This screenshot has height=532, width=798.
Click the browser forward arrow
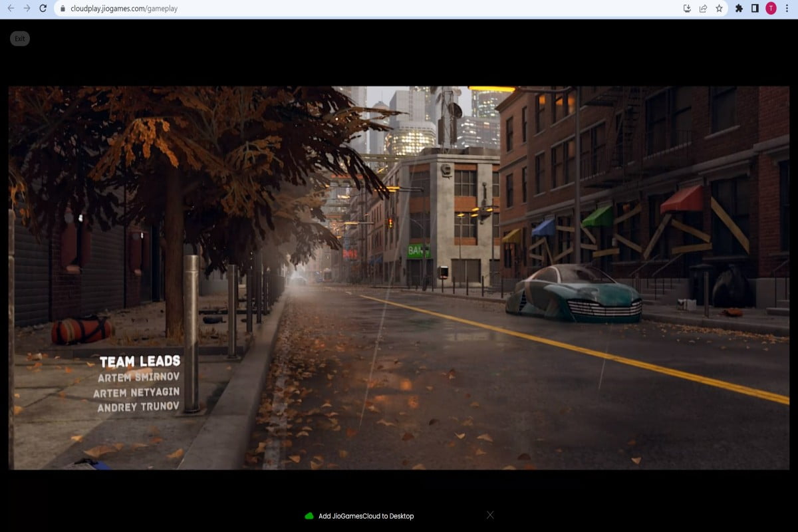(x=27, y=9)
